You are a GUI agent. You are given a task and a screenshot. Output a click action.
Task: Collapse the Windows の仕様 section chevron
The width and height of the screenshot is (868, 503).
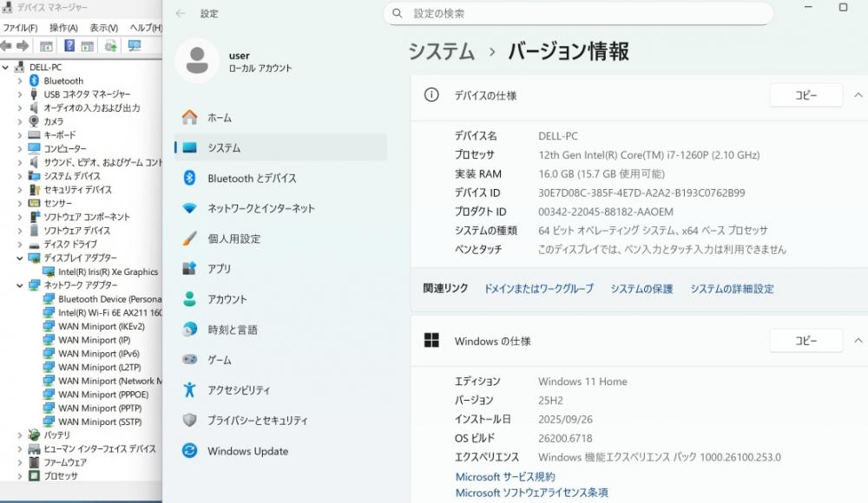pos(858,341)
